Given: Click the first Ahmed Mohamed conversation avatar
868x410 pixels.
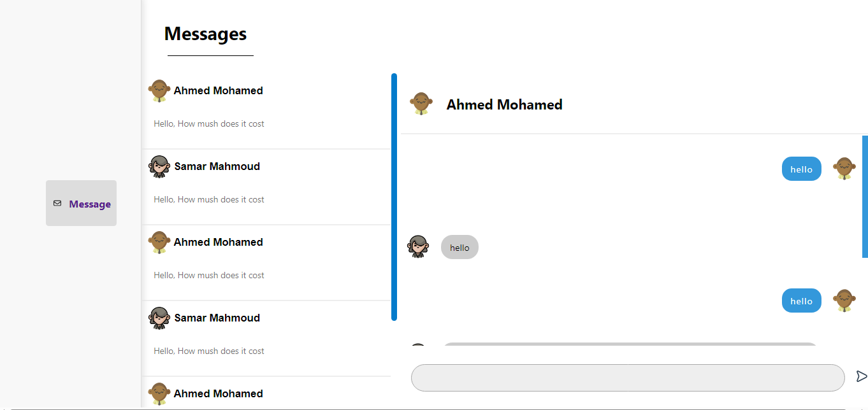Looking at the screenshot, I should tap(159, 91).
